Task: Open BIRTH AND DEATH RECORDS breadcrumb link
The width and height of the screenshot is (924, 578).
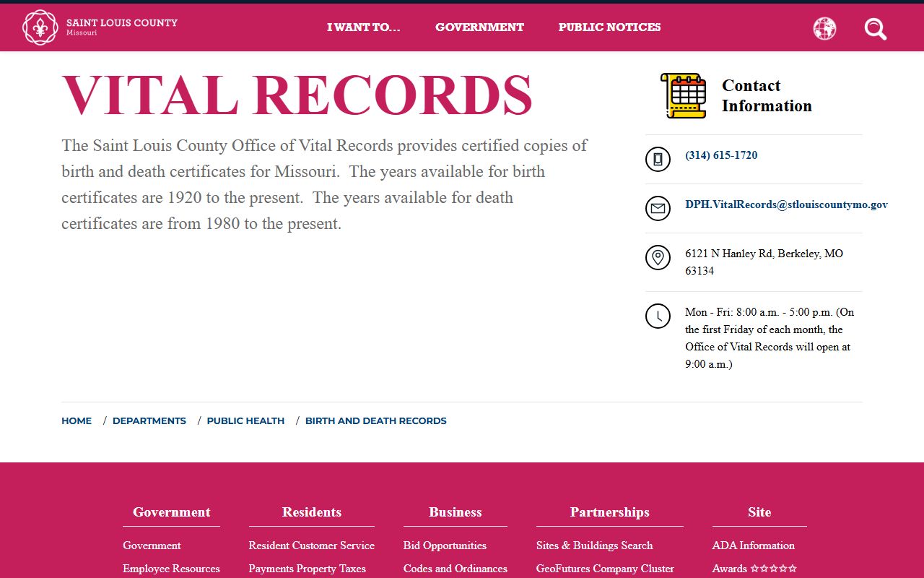Action: coord(376,420)
